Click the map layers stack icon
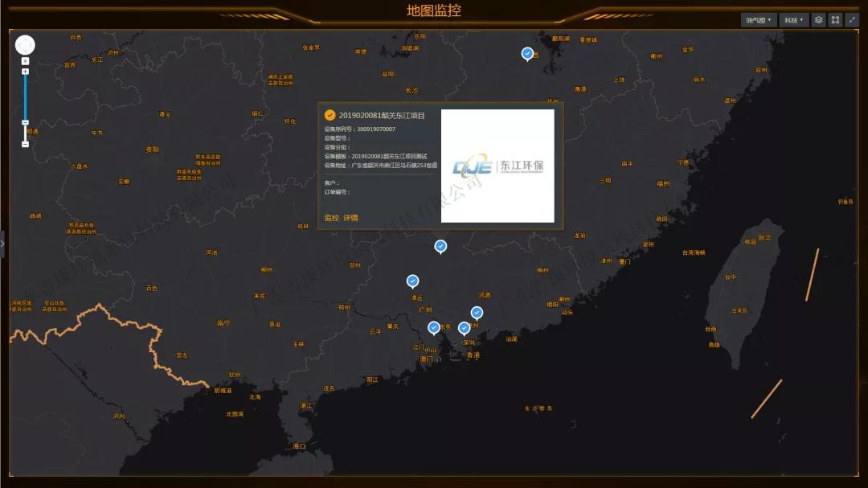868x488 pixels. tap(818, 20)
